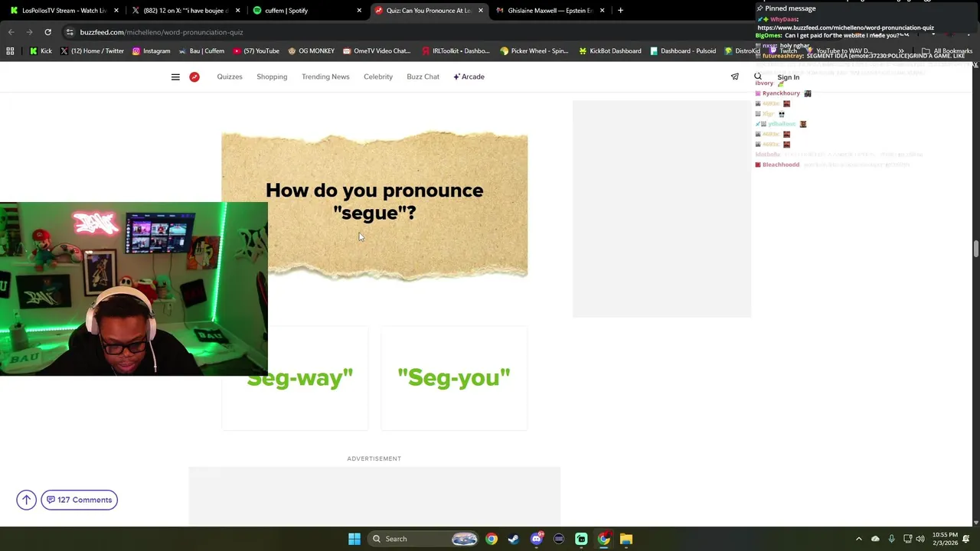This screenshot has width=980, height=551.
Task: Open a new browser tab
Action: click(x=620, y=11)
